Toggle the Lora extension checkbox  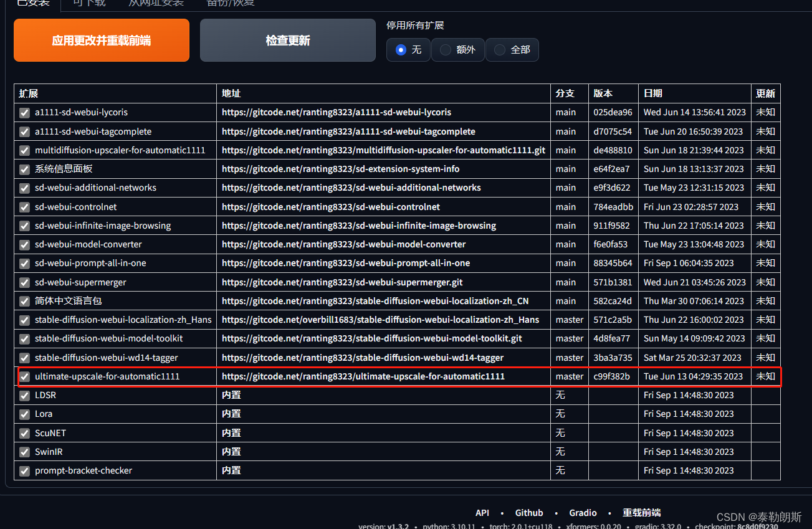pyautogui.click(x=24, y=414)
